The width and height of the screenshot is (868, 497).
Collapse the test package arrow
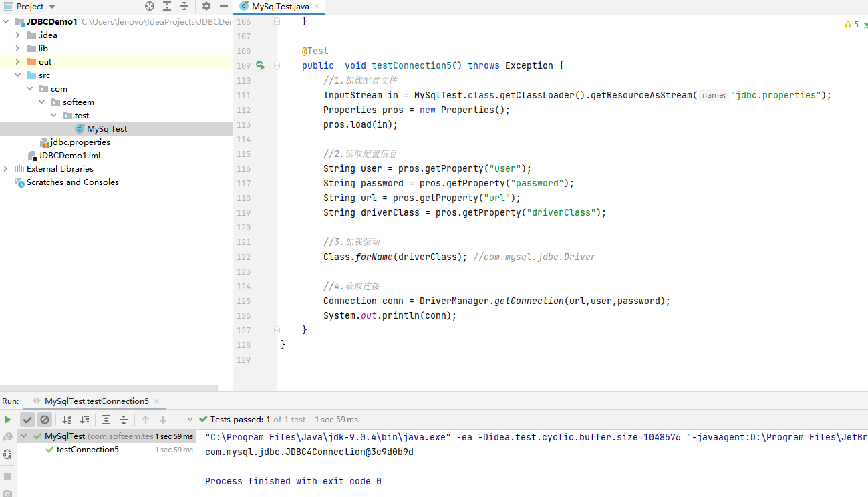(54, 115)
